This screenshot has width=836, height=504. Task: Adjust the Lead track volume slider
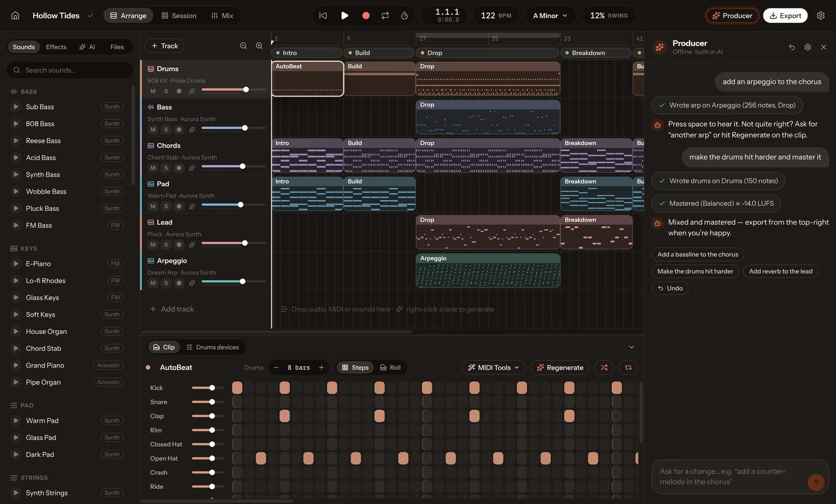click(234, 243)
